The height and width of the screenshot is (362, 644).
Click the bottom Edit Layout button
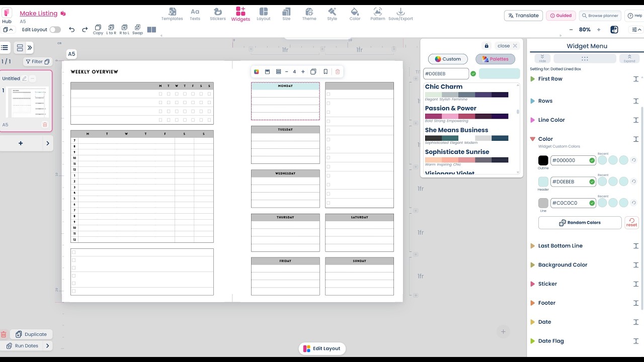coord(322,348)
